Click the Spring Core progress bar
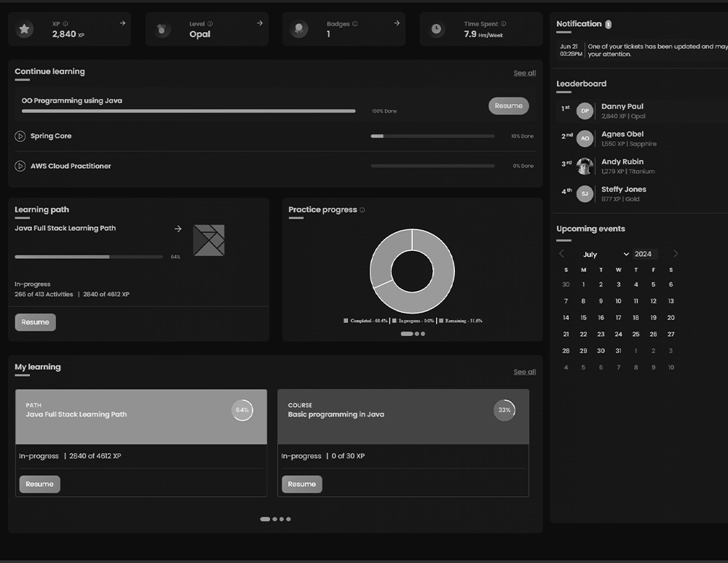The width and height of the screenshot is (728, 563). point(432,136)
